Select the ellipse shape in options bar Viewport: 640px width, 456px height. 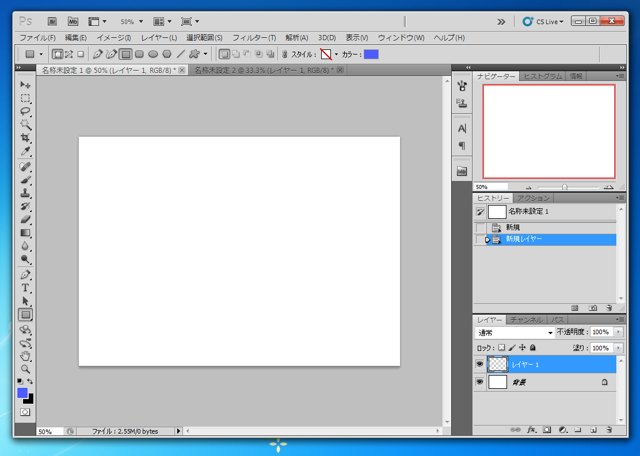[x=153, y=54]
